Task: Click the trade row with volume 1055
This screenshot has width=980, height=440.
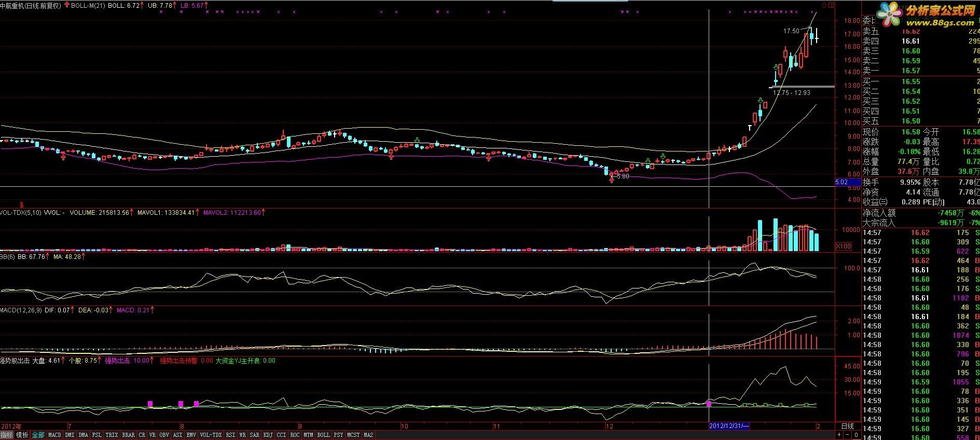Action: (921, 382)
